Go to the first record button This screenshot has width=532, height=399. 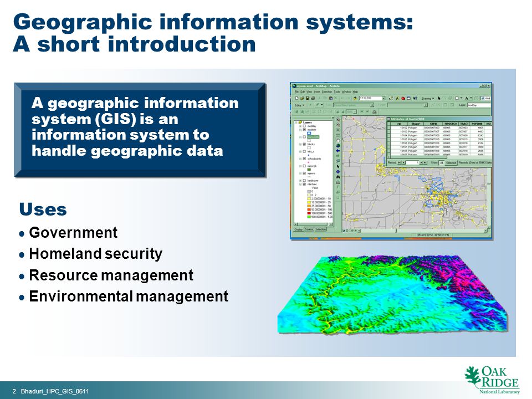(400, 162)
